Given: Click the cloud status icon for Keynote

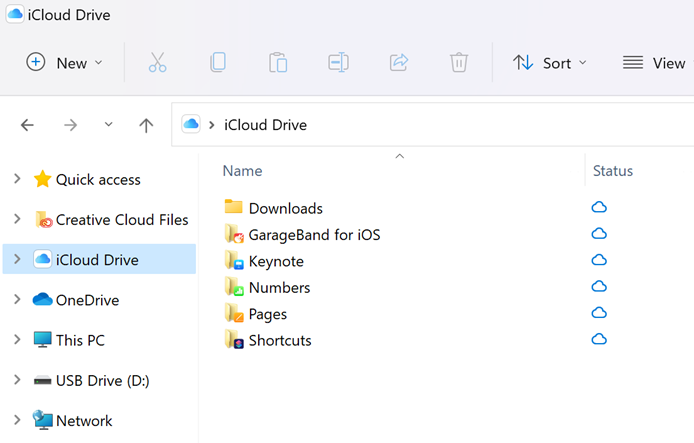Looking at the screenshot, I should pyautogui.click(x=599, y=260).
